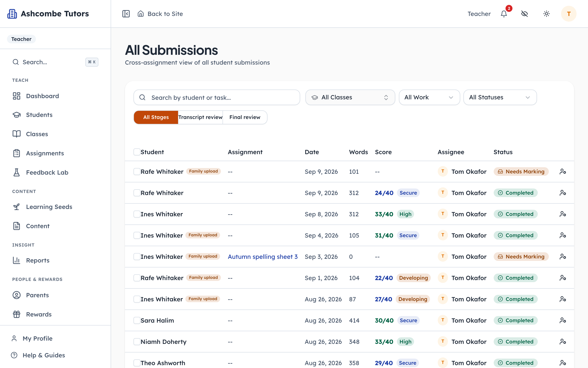Check the Rafe Whitaker Sep 9 101-words row
The width and height of the screenshot is (588, 368).
tap(137, 172)
